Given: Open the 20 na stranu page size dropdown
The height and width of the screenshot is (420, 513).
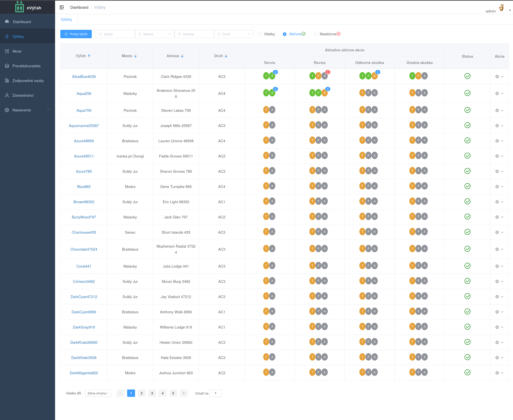Looking at the screenshot, I should (x=98, y=393).
